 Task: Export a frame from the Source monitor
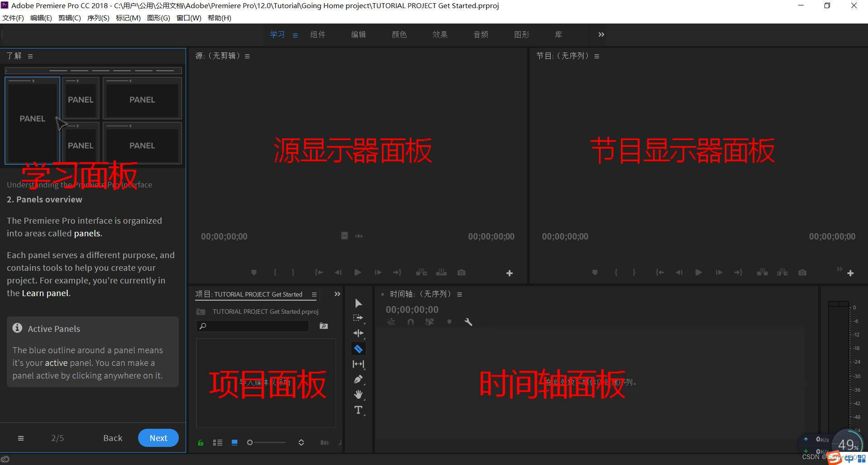click(461, 273)
